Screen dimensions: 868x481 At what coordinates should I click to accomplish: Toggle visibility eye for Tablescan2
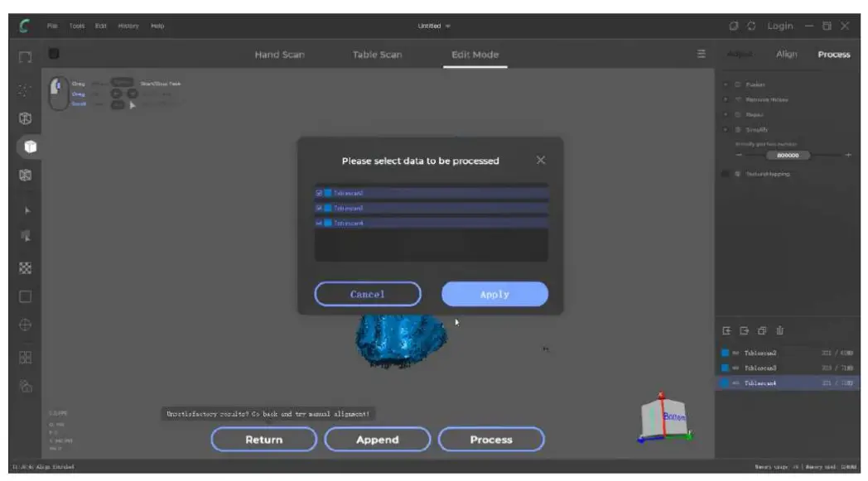tap(735, 353)
